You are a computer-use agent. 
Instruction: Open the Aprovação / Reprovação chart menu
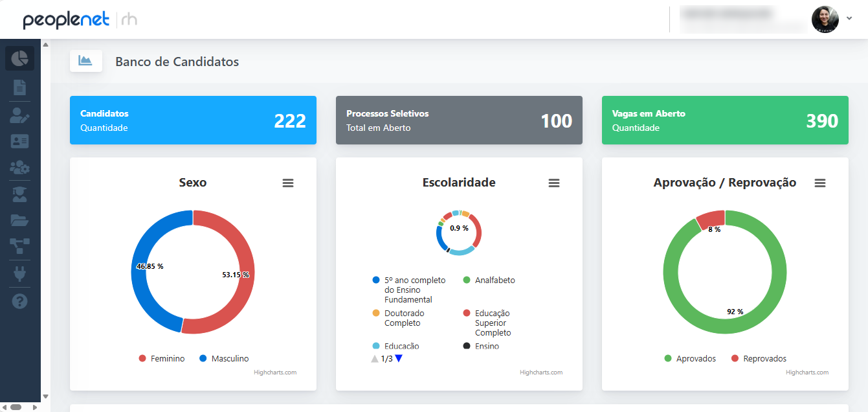[x=820, y=183]
